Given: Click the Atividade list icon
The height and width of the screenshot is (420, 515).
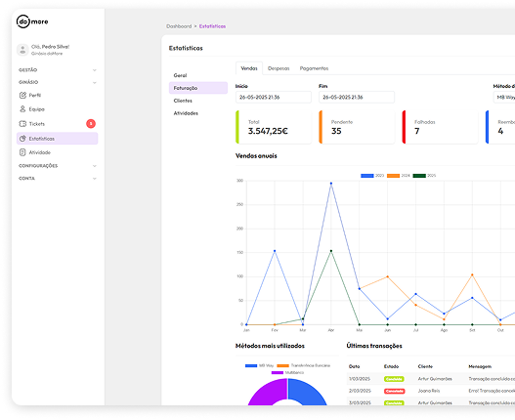Looking at the screenshot, I should click(22, 152).
